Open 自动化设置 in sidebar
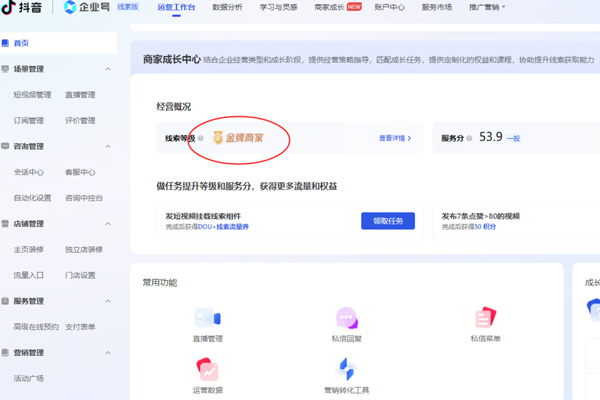 pyautogui.click(x=33, y=198)
